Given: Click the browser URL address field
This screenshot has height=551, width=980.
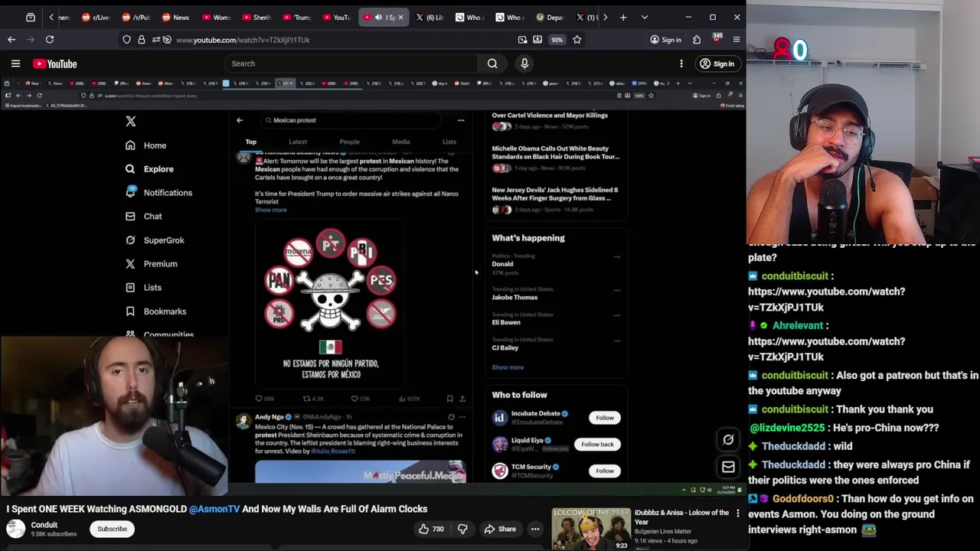Looking at the screenshot, I should (337, 40).
